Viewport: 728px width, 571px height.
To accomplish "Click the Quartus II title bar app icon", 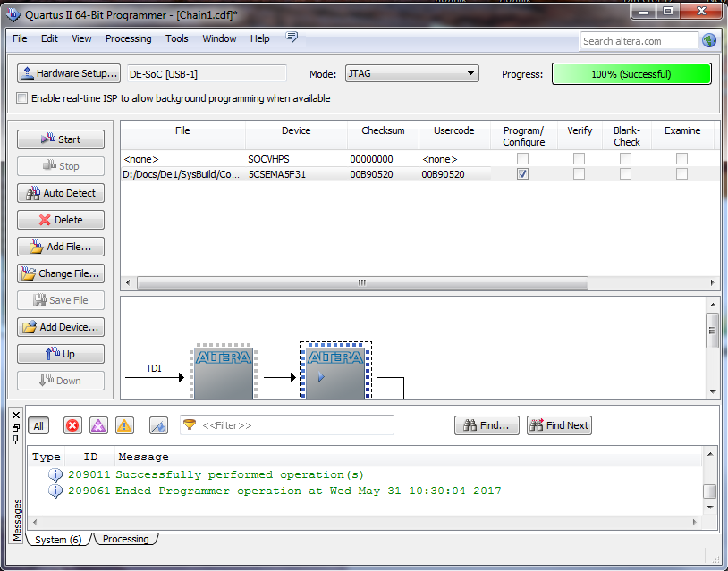I will pos(13,15).
